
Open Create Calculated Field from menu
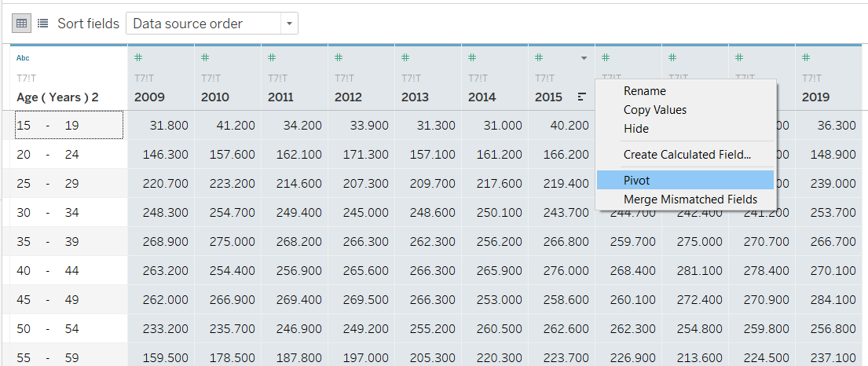[687, 155]
